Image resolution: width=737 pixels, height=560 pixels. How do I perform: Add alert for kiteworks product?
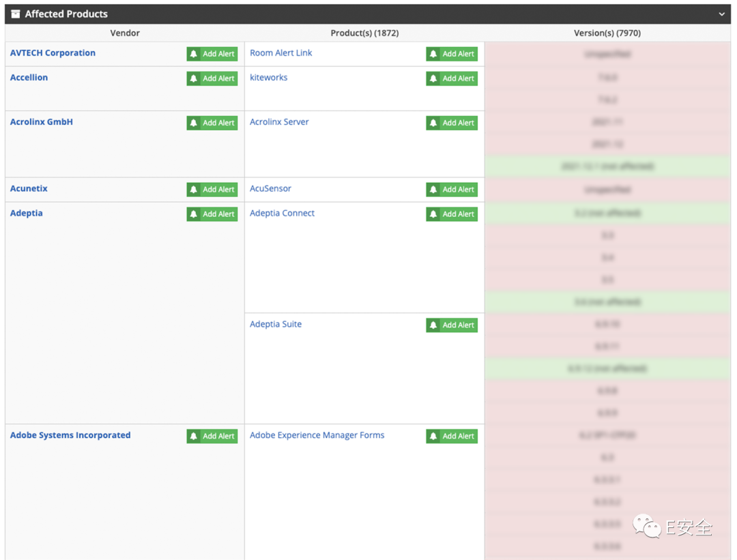452,78
